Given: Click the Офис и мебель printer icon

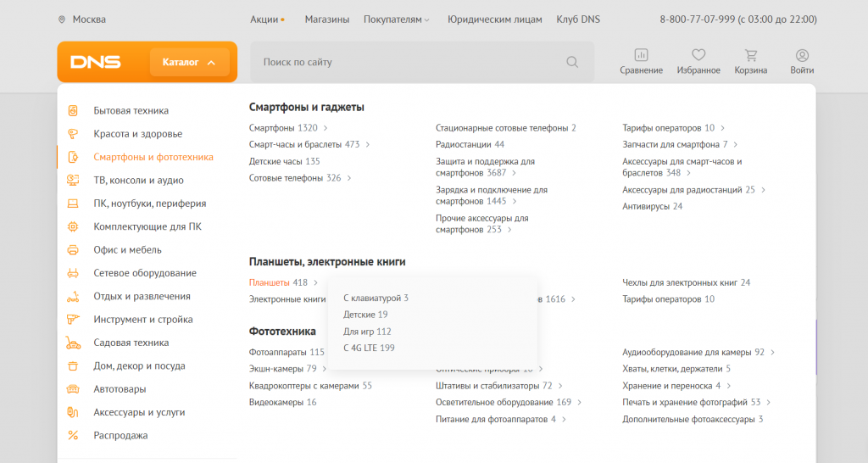Looking at the screenshot, I should tap(73, 250).
